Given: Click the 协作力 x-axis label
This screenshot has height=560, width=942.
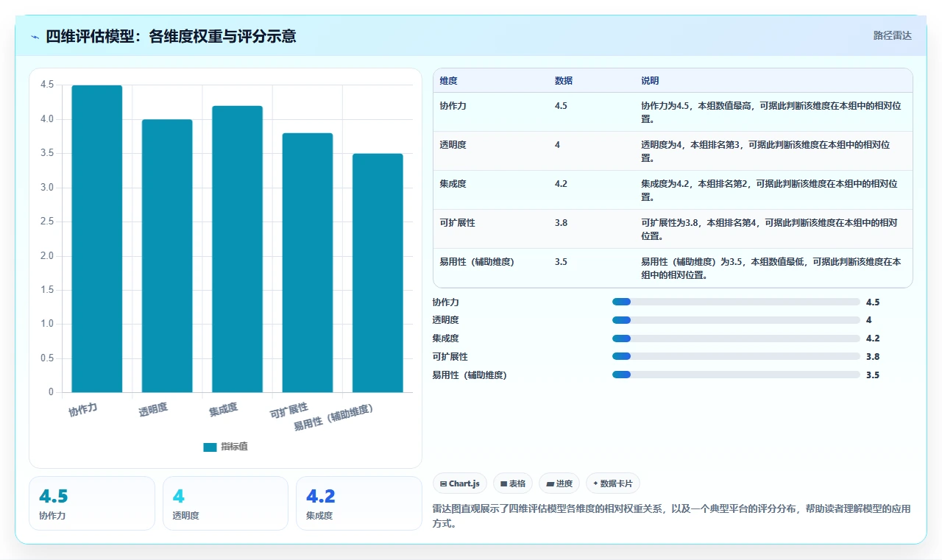Looking at the screenshot, I should pos(83,410).
